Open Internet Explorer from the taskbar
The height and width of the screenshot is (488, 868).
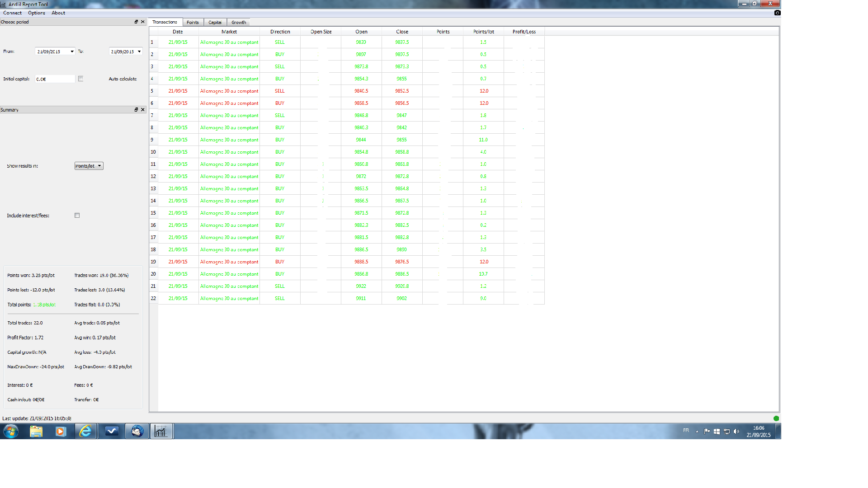[85, 432]
